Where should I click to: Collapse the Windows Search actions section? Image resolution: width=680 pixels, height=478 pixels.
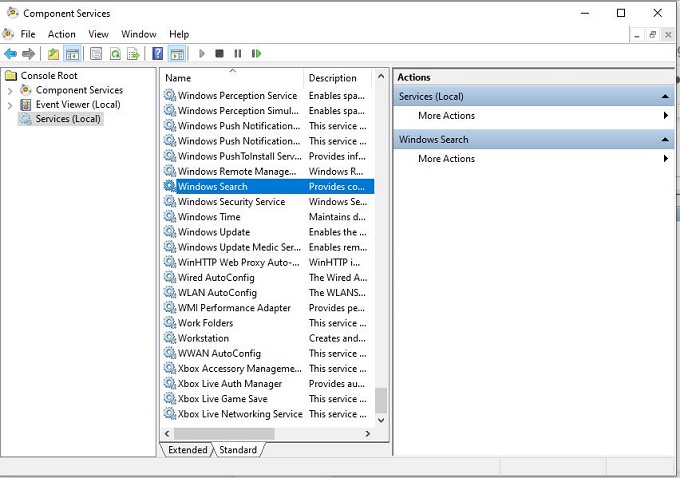pyautogui.click(x=665, y=139)
